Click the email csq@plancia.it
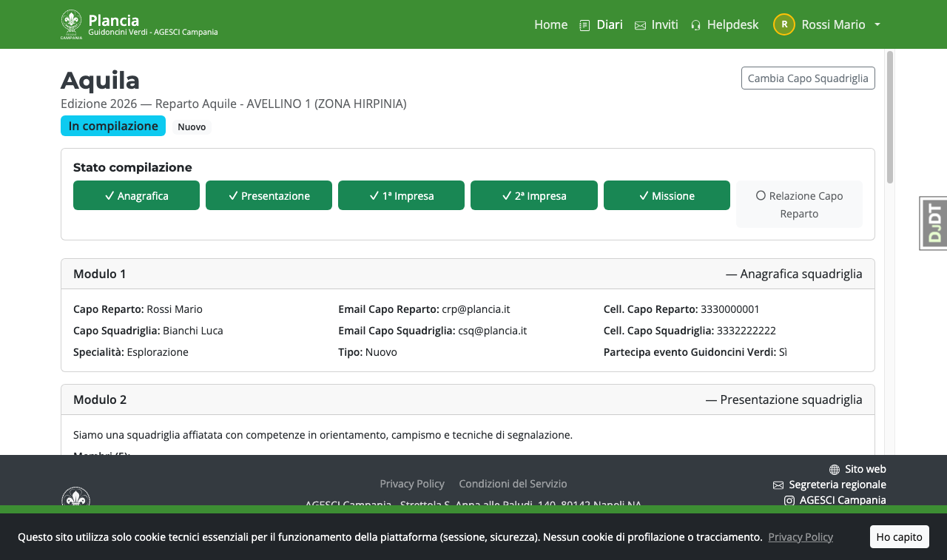This screenshot has width=947, height=560. click(x=493, y=331)
